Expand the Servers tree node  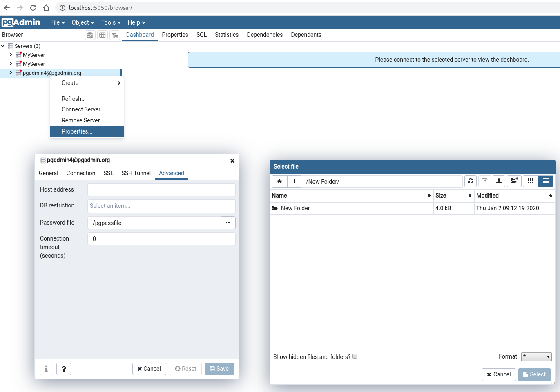tap(3, 46)
